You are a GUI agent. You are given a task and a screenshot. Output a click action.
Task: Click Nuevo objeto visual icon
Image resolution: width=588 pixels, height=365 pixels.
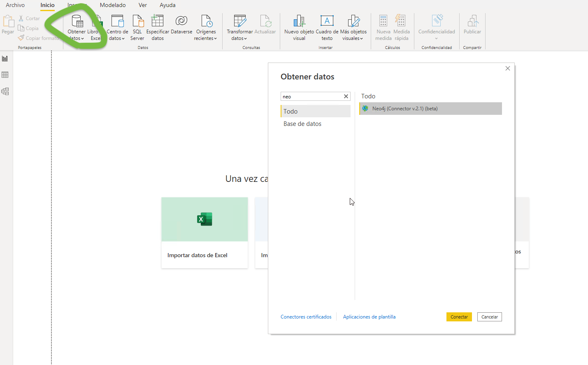(x=299, y=21)
